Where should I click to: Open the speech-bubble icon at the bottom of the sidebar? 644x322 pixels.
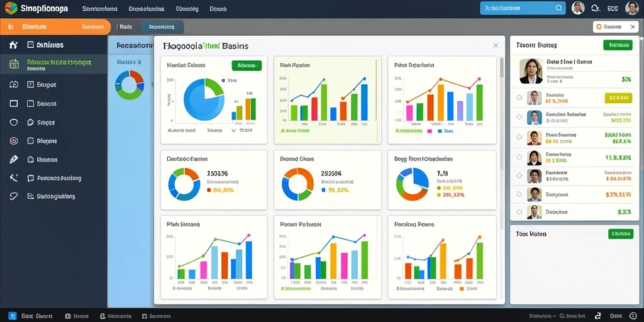pyautogui.click(x=14, y=196)
